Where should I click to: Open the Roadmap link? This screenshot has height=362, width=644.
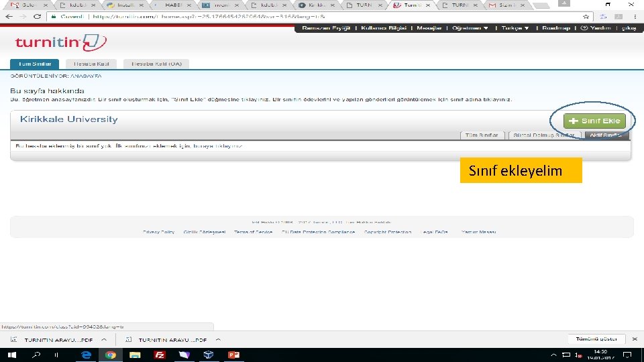coord(556,28)
